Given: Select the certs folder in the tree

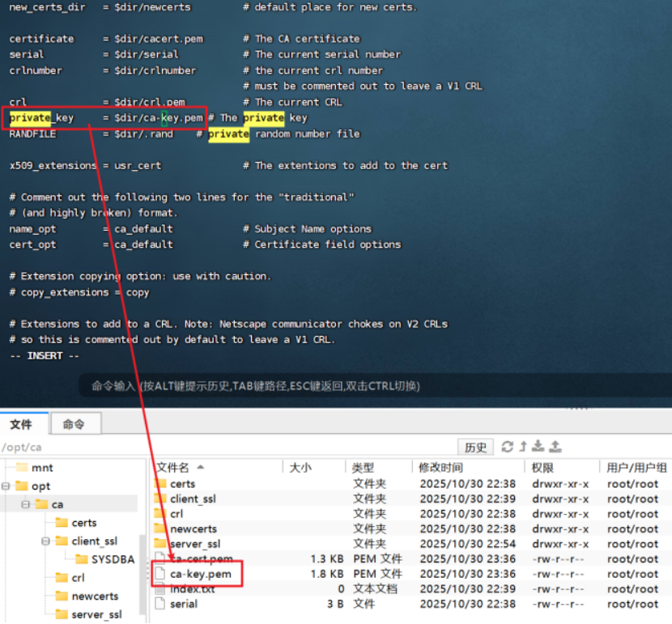Looking at the screenshot, I should pos(76,523).
